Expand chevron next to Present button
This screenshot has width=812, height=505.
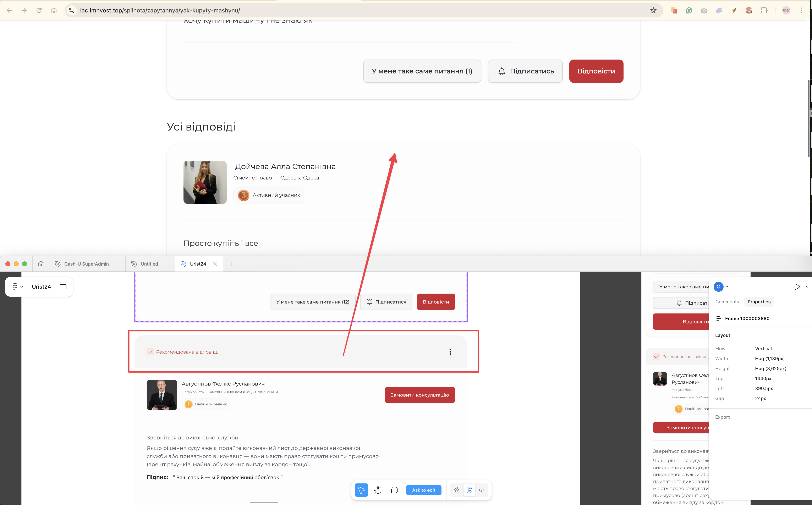click(x=807, y=287)
